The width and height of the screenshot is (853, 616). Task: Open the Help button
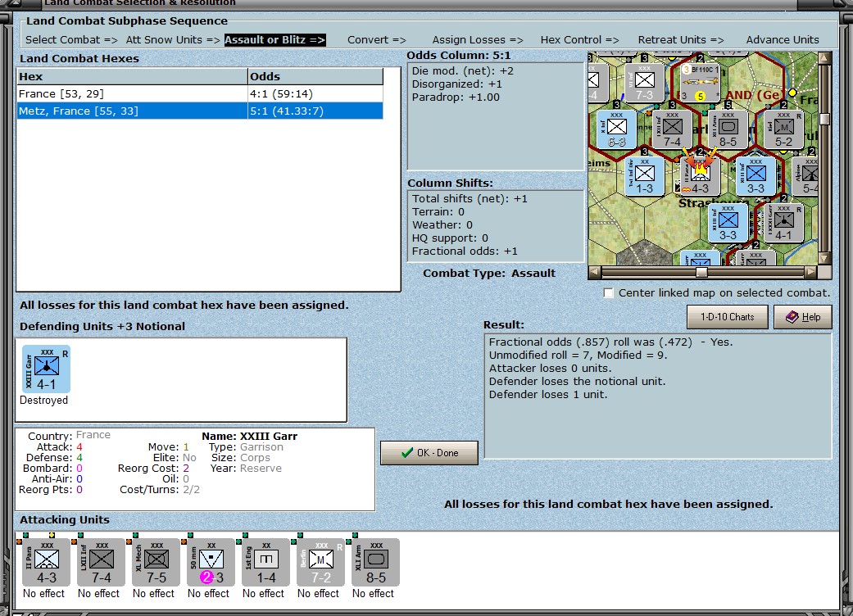tap(803, 317)
